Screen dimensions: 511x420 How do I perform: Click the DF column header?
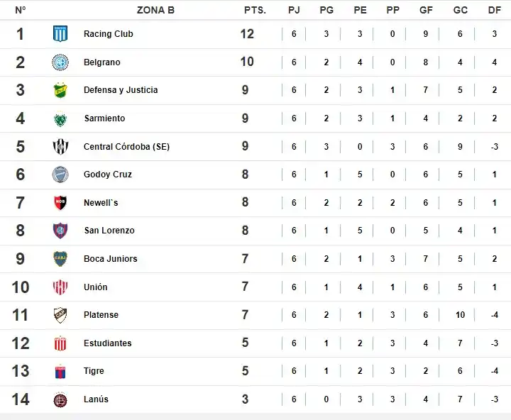pos(494,10)
